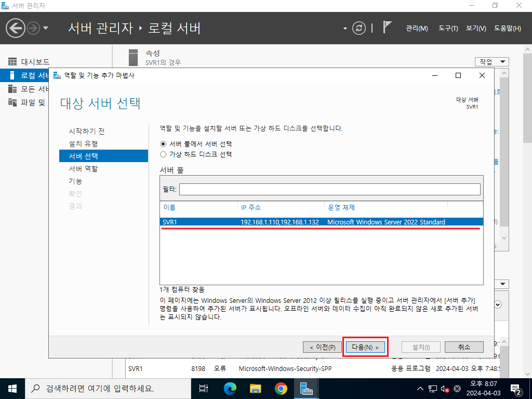This screenshot has width=532, height=399.
Task: Show hidden tray icons chevron
Action: point(420,389)
